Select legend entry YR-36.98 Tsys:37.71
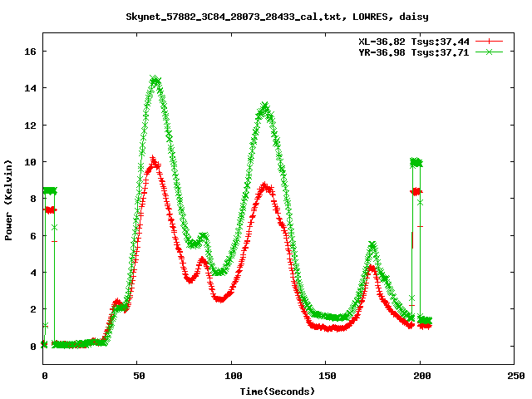The height and width of the screenshot is (399, 532). point(414,52)
